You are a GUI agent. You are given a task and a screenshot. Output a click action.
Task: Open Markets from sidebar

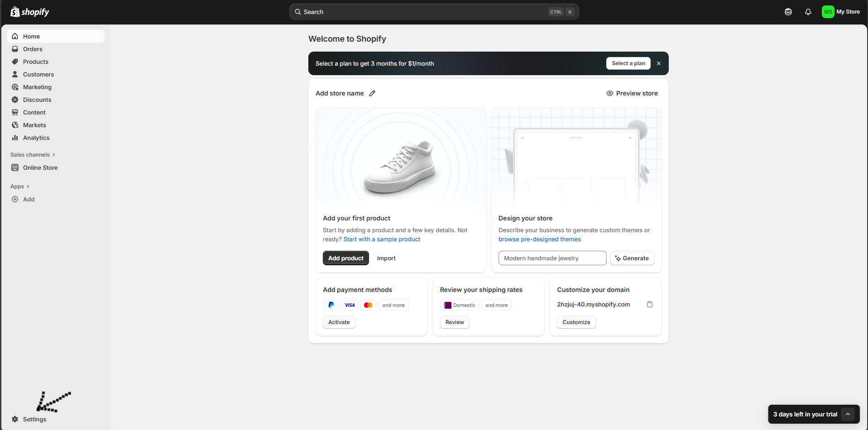pos(56,125)
